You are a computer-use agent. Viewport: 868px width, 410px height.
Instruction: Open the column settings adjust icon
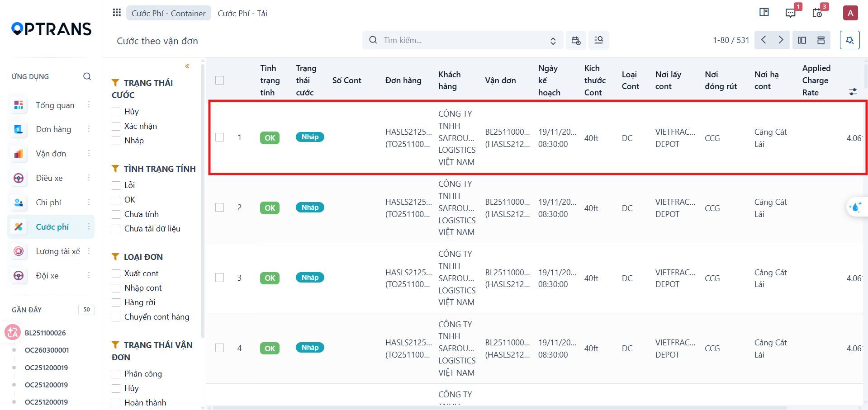coord(853,92)
